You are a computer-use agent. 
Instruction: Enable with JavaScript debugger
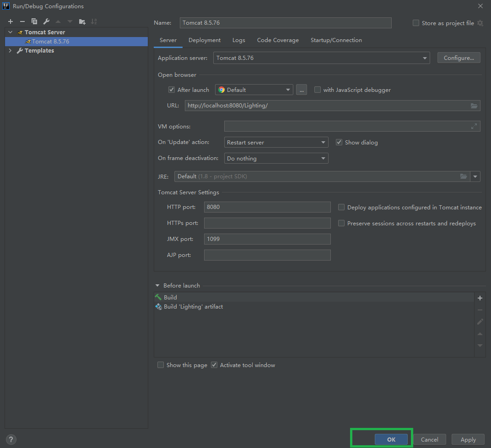(x=318, y=90)
